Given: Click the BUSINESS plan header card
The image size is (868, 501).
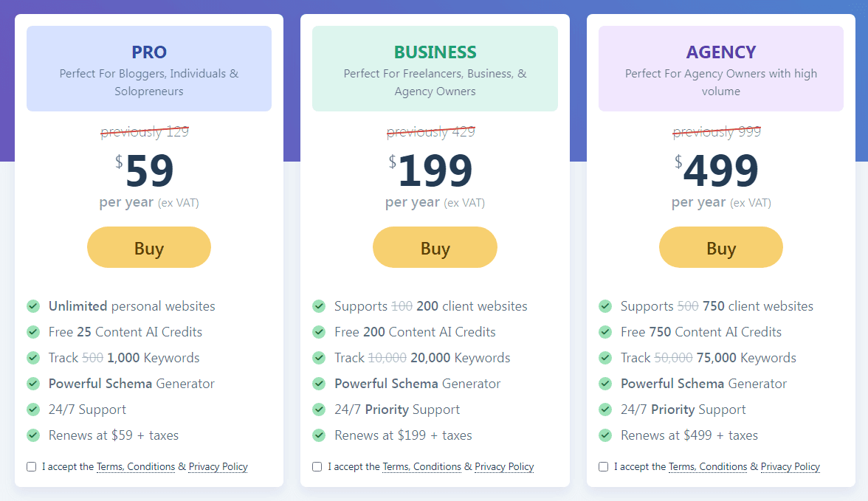Looking at the screenshot, I should point(435,68).
